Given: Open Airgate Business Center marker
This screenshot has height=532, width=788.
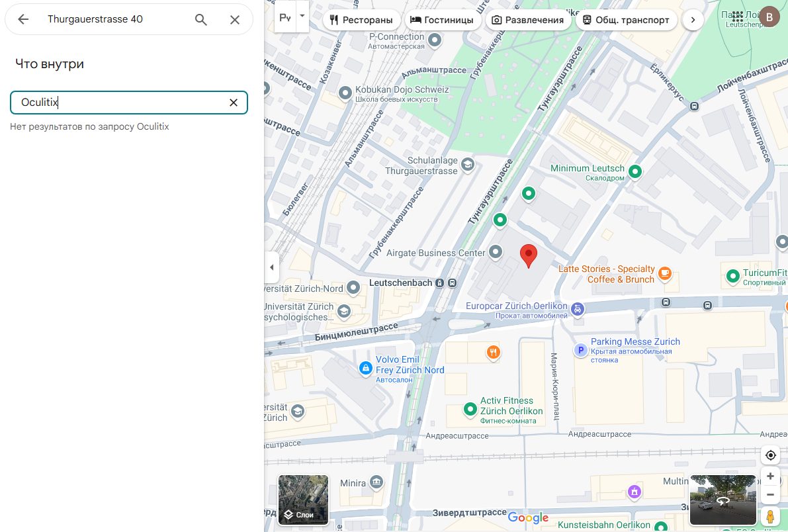Looking at the screenshot, I should [x=496, y=251].
